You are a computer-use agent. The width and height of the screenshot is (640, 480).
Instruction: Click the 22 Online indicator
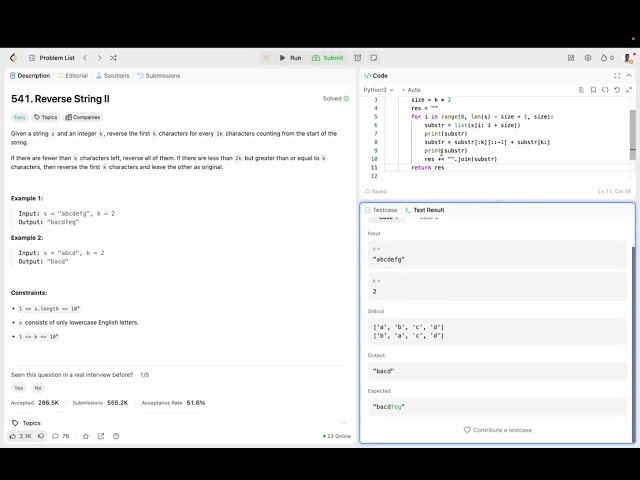[x=337, y=436]
